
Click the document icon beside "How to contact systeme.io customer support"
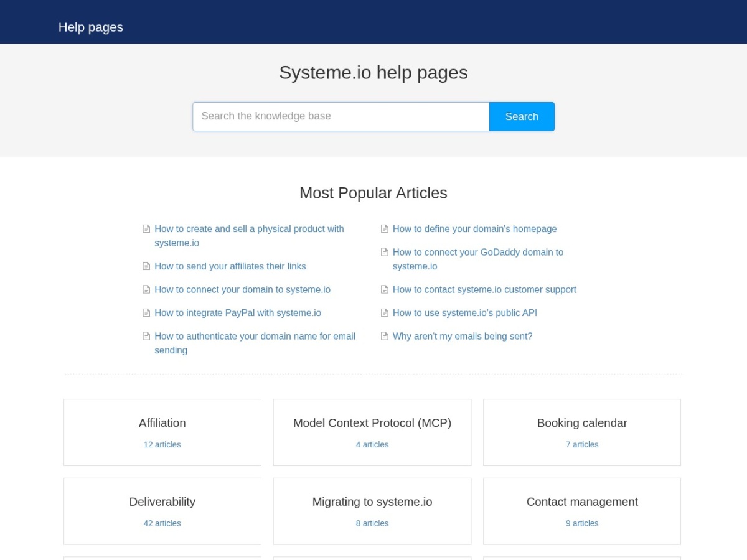(x=385, y=289)
